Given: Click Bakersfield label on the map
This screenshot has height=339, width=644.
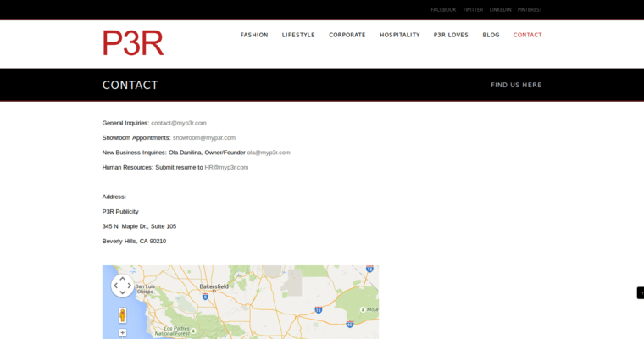Looking at the screenshot, I should click(214, 286).
